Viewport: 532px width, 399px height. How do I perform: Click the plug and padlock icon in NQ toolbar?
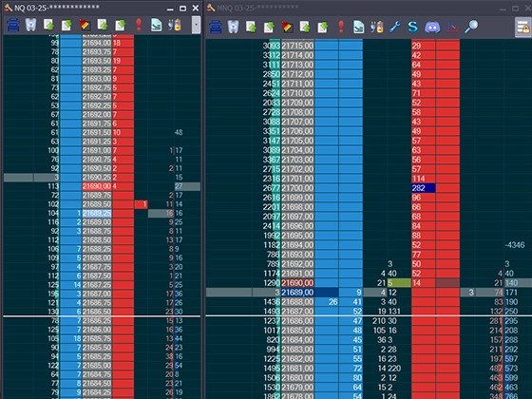pyautogui.click(x=175, y=25)
